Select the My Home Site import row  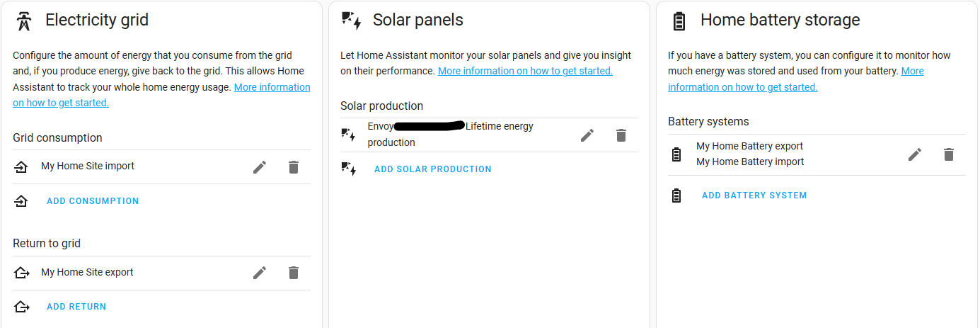[161, 167]
